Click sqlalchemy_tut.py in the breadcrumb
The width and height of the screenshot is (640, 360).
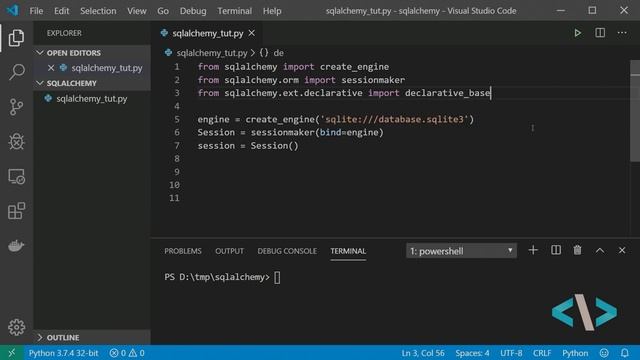[x=212, y=53]
